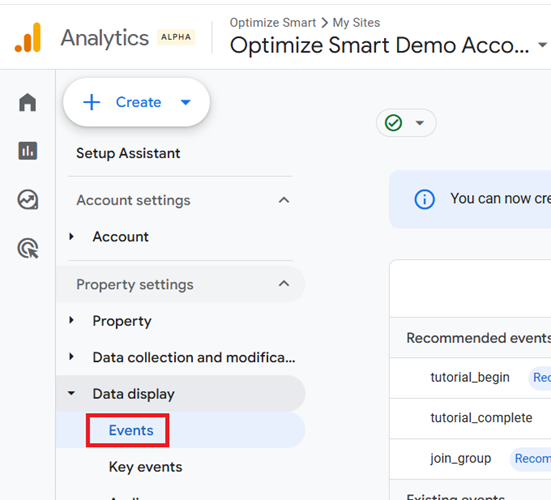The height and width of the screenshot is (500, 551).
Task: Open the Home icon in sidebar
Action: pos(27,102)
